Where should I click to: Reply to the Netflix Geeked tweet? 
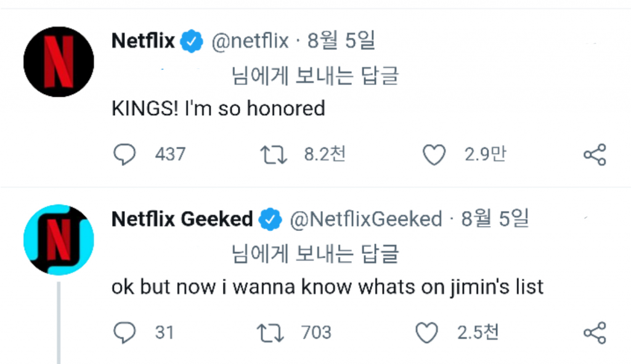click(124, 333)
